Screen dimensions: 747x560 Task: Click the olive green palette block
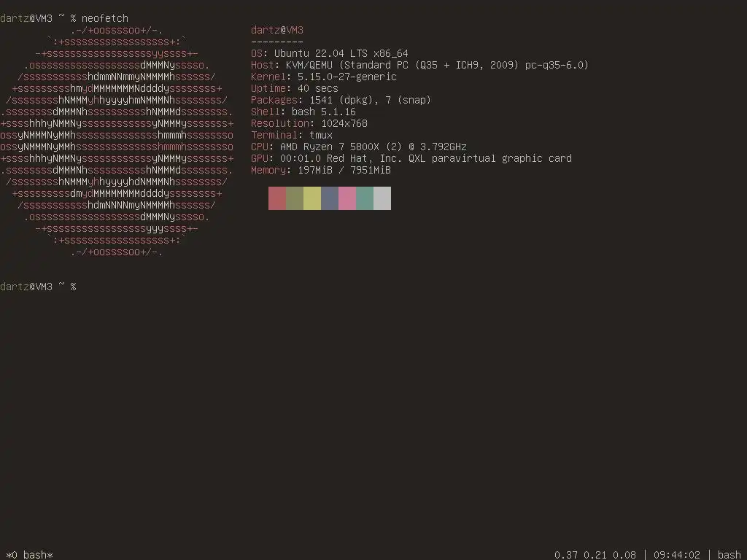295,198
